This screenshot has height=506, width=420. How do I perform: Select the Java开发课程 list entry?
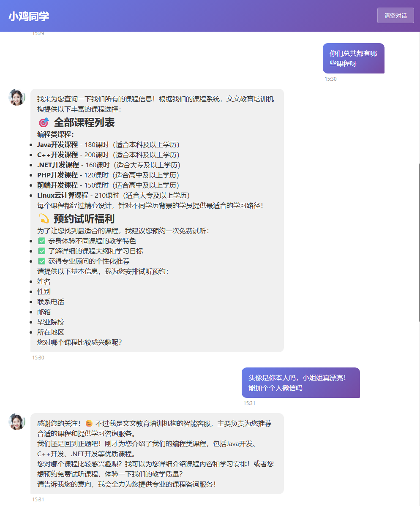[57, 144]
